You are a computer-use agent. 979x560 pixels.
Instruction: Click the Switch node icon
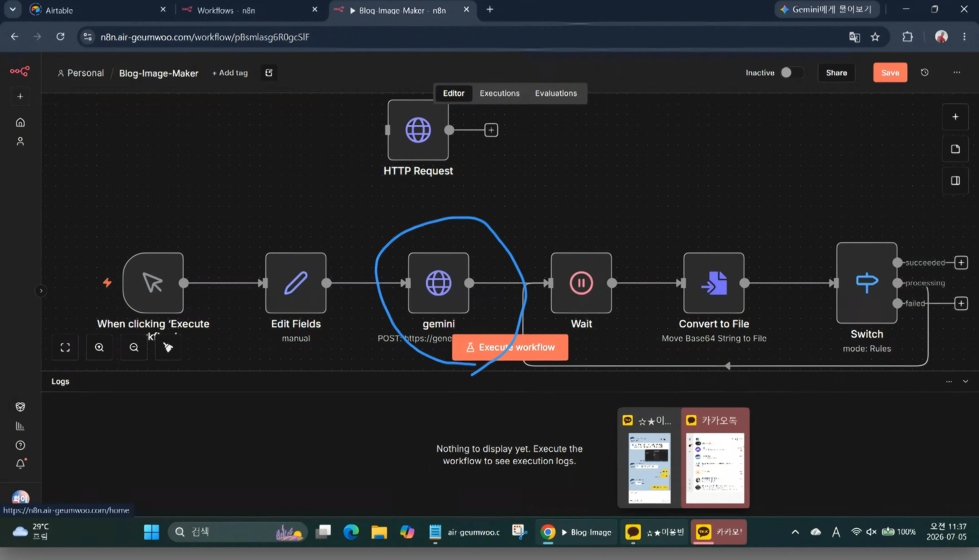tap(867, 283)
